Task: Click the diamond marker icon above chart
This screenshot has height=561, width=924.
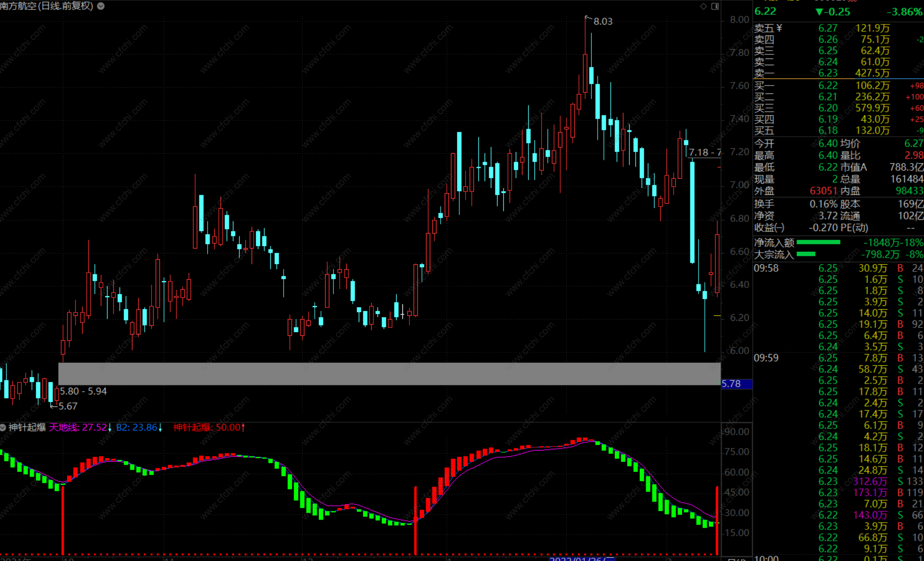Action: (703, 6)
